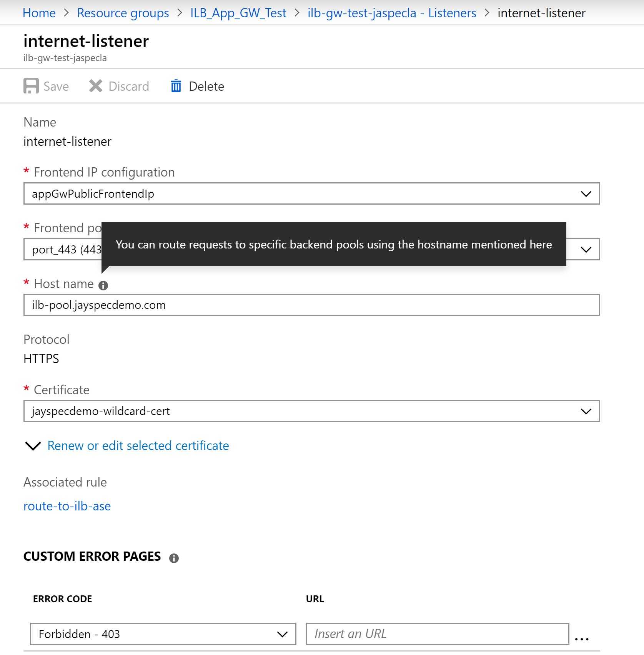Click the Delete trash can icon
644x655 pixels.
pyautogui.click(x=176, y=86)
